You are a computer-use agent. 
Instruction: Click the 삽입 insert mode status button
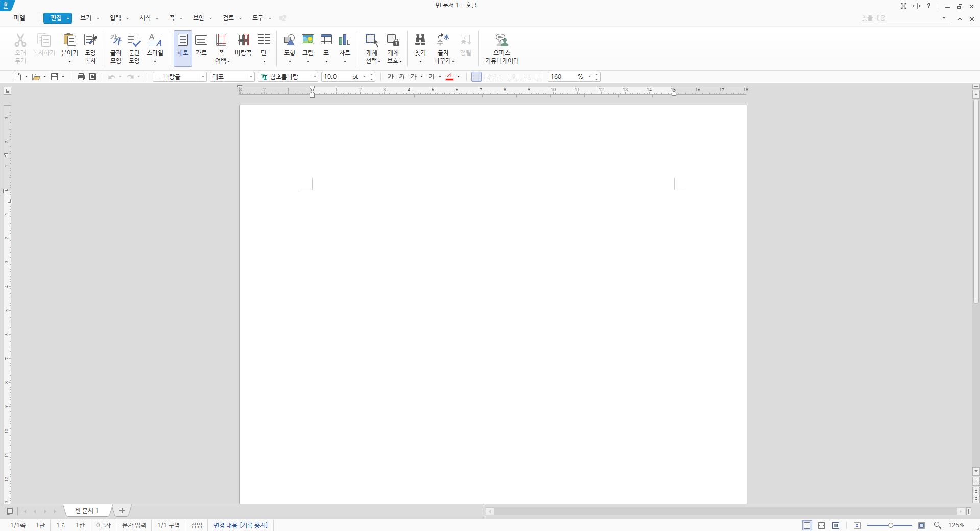tap(197, 525)
